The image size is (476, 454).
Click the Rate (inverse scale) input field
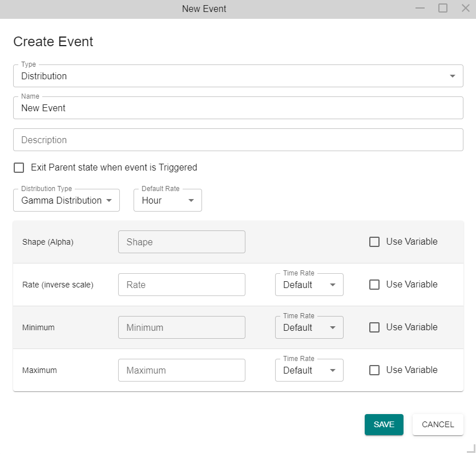pos(181,285)
